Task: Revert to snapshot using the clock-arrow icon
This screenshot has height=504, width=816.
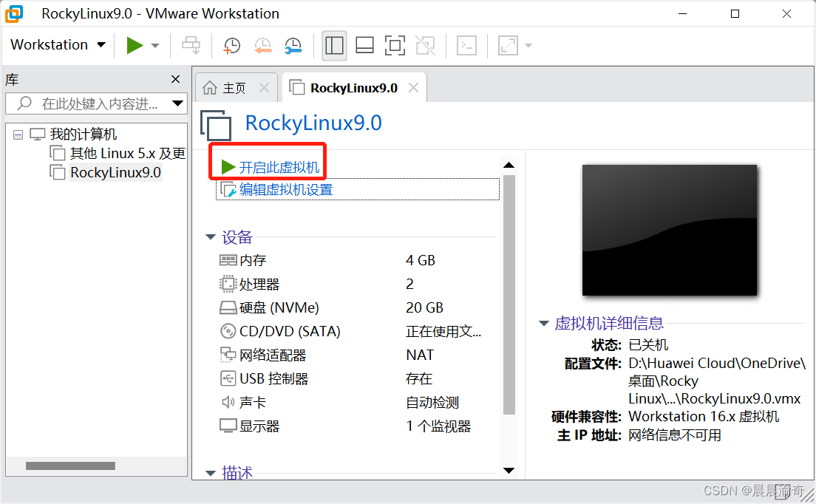Action: pyautogui.click(x=263, y=45)
